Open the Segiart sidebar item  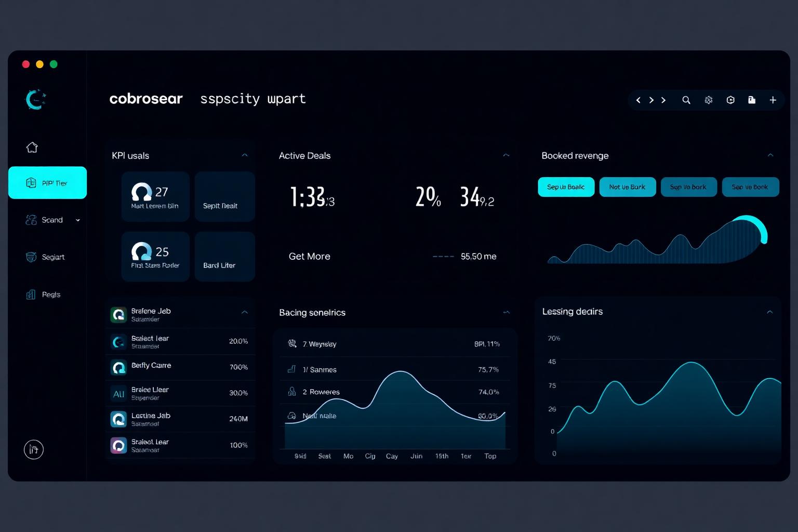[45, 257]
